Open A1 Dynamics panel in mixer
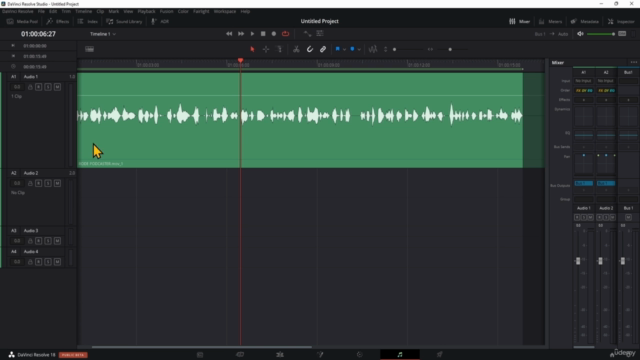The image size is (640, 360). (584, 116)
